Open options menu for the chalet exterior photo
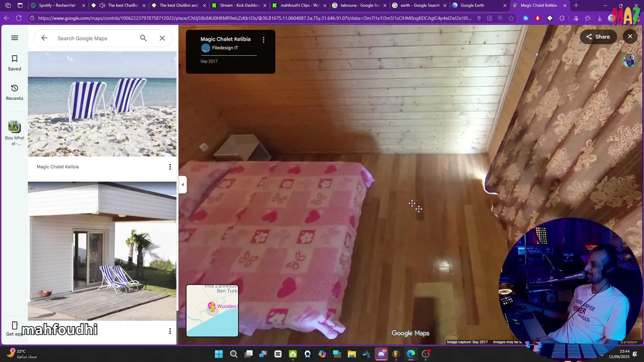This screenshot has width=644, height=362. [170, 331]
